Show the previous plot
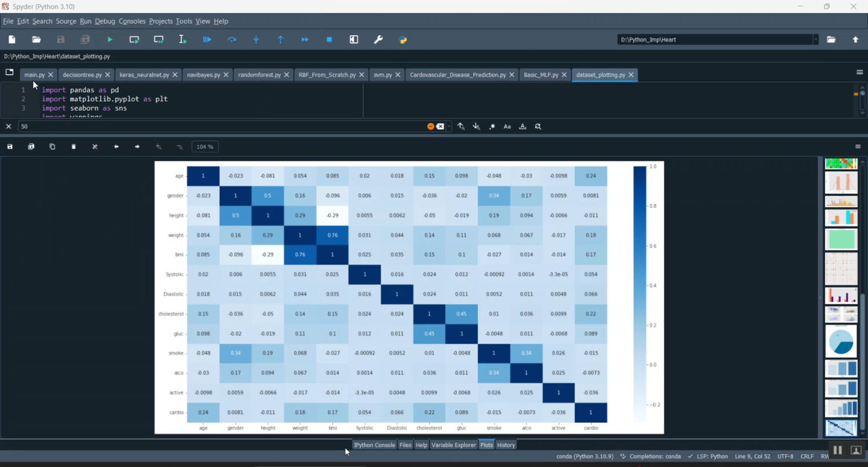 [116, 147]
